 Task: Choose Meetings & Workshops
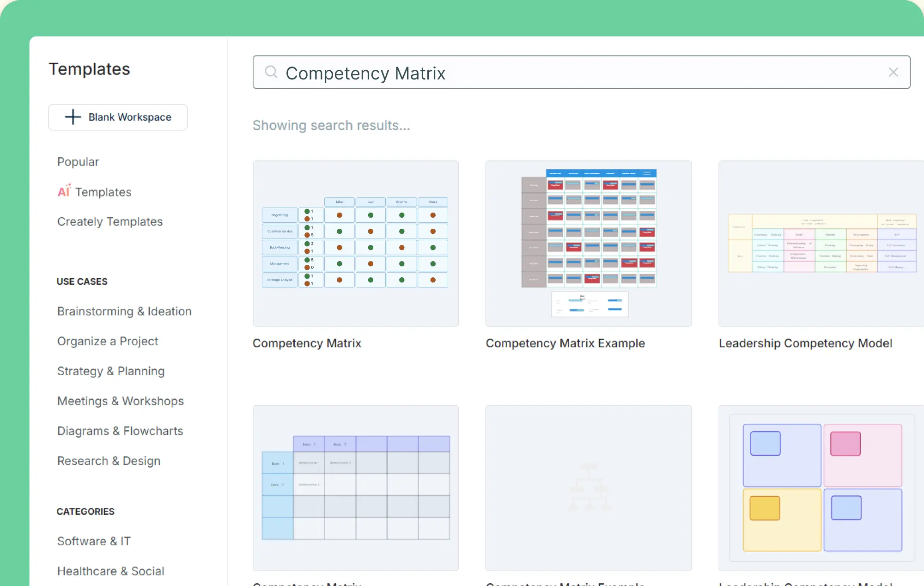coord(121,401)
